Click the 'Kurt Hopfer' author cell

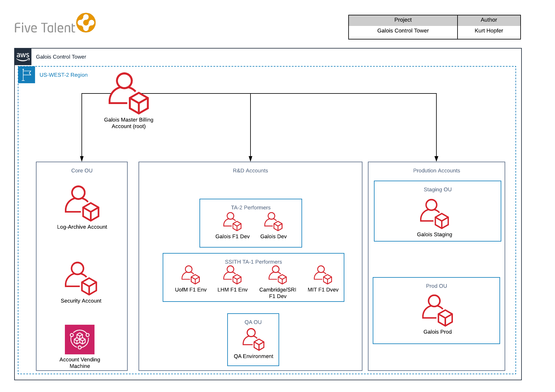pyautogui.click(x=489, y=31)
